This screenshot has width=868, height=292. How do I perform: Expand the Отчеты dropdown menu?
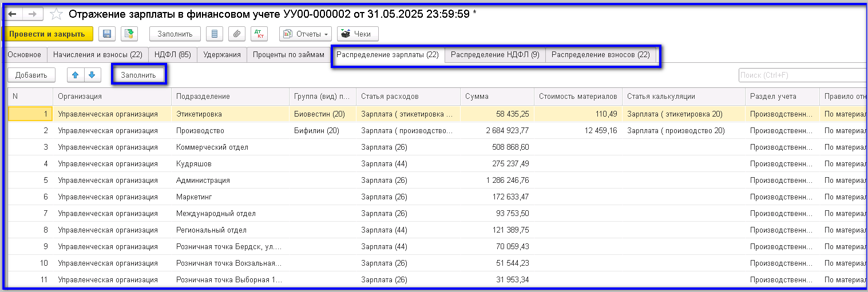click(306, 34)
